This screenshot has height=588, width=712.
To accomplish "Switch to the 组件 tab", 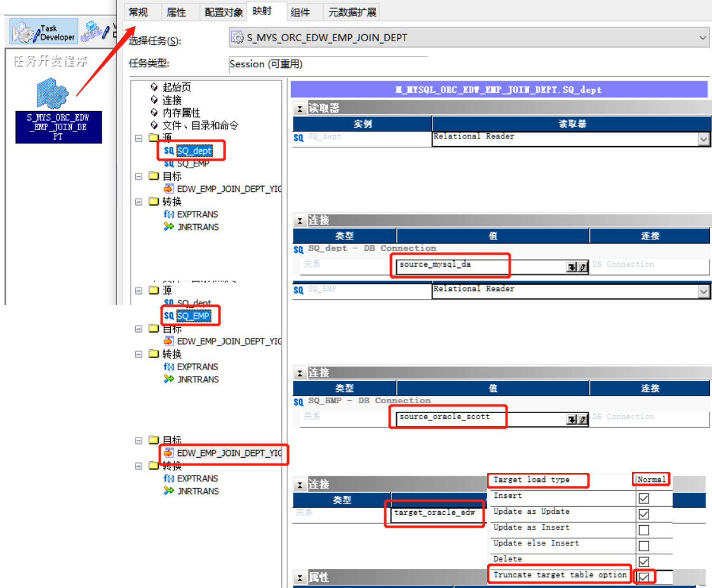I will tap(300, 12).
